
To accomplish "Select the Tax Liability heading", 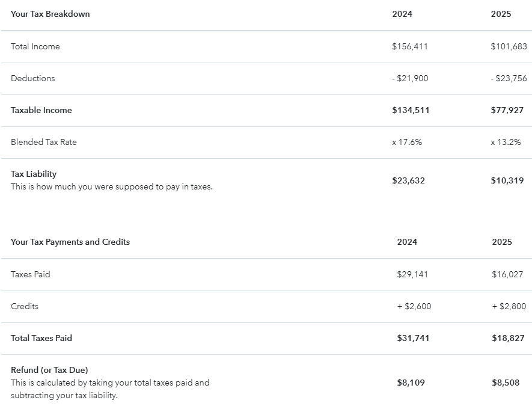I will 34,174.
